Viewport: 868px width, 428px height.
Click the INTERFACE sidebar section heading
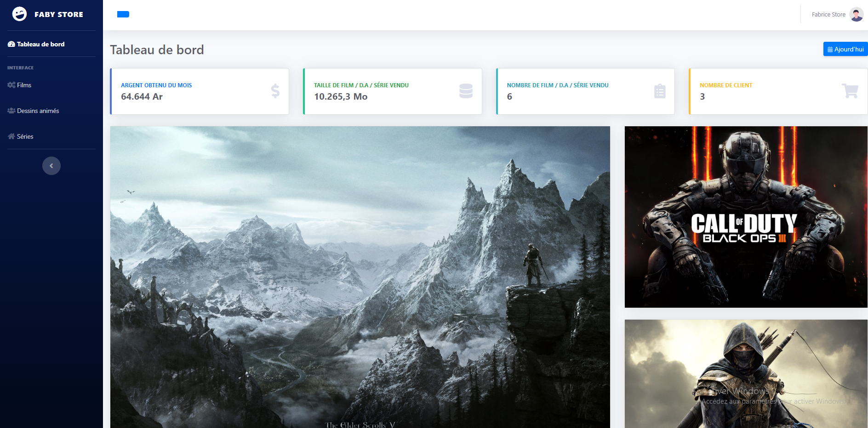click(21, 68)
